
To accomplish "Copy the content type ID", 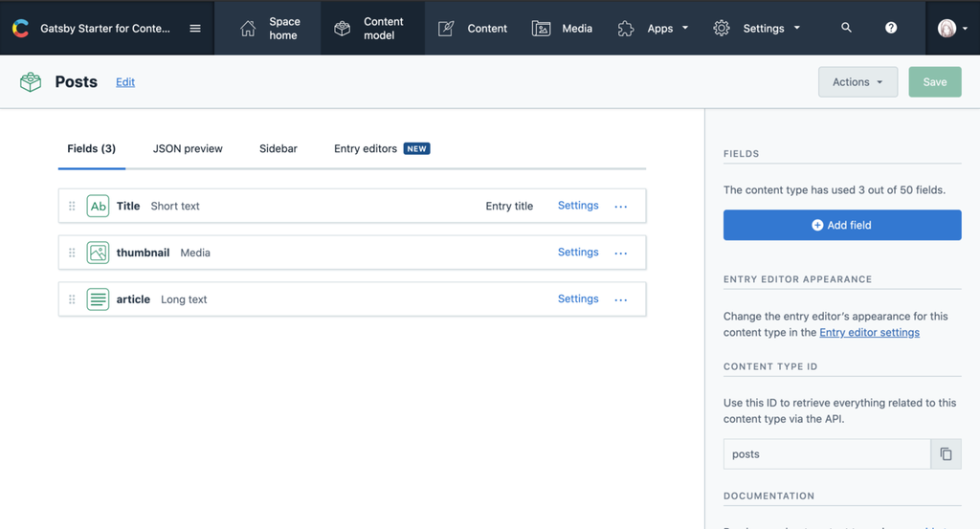I will 946,454.
